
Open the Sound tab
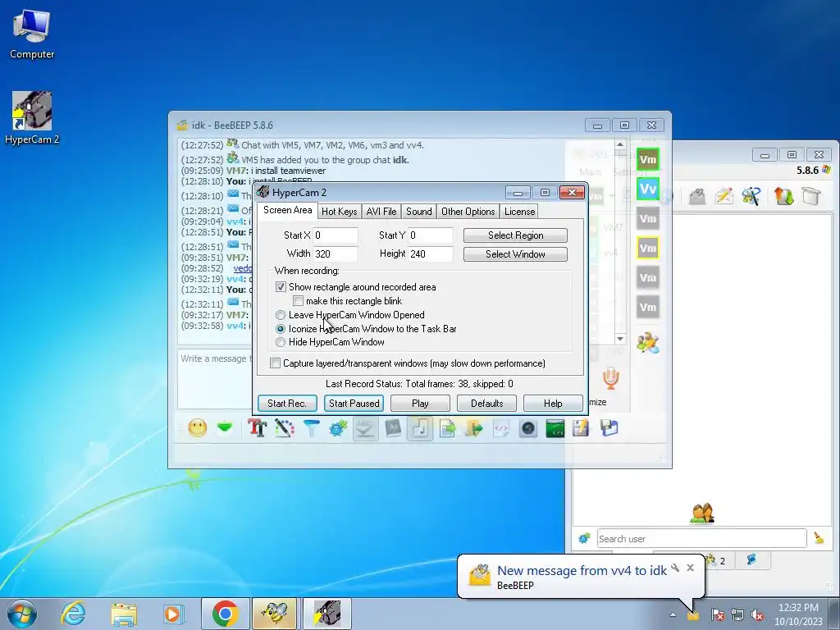419,212
